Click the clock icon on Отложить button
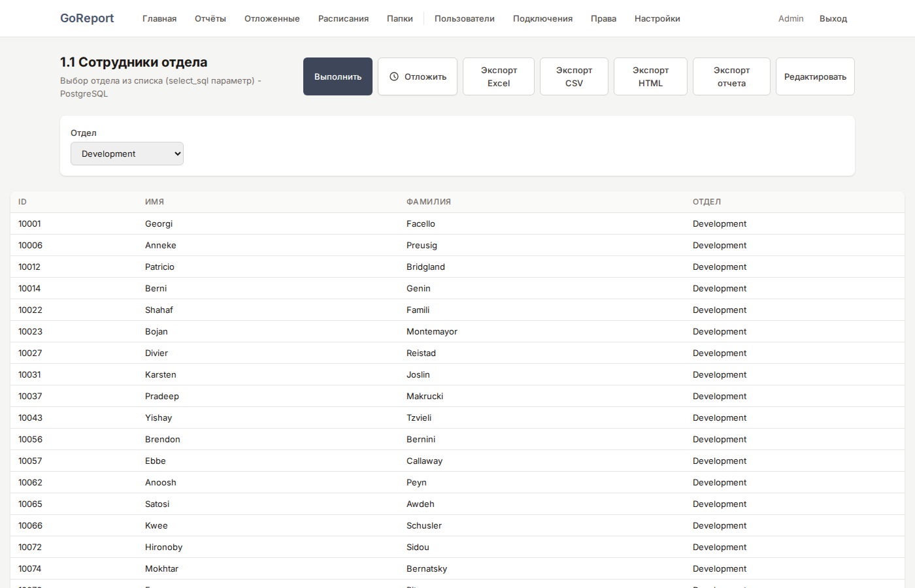The image size is (915, 588). (394, 76)
